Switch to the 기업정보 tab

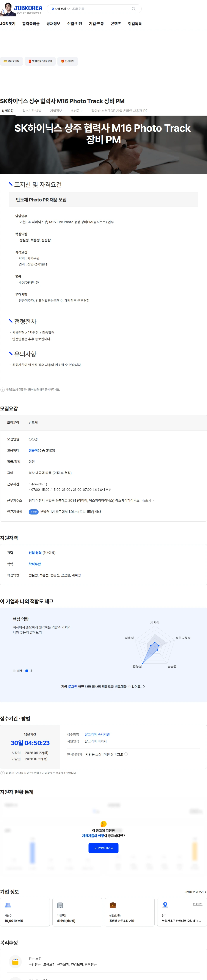56,111
